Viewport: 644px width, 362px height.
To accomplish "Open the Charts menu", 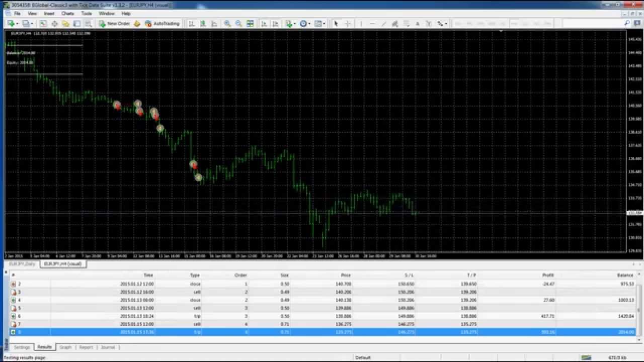I will click(x=67, y=14).
